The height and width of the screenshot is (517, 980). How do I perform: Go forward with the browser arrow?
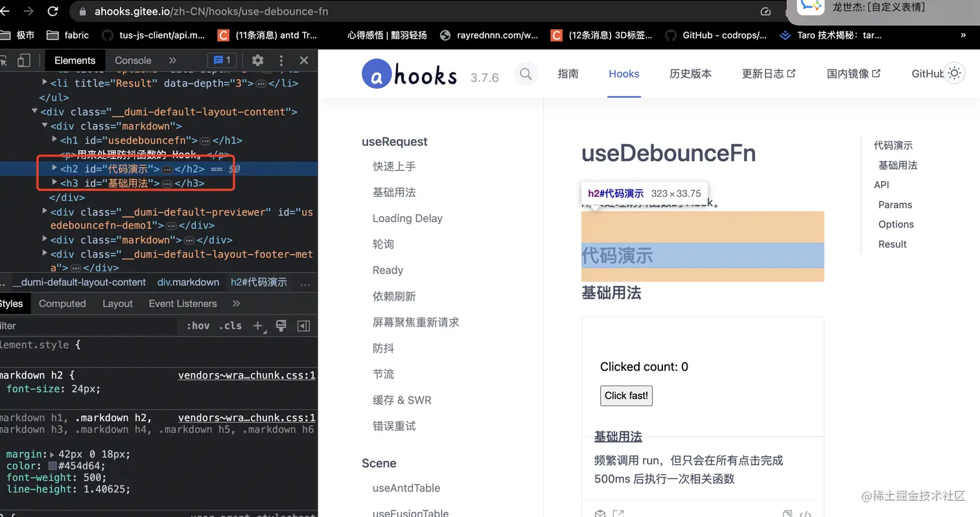pyautogui.click(x=29, y=11)
